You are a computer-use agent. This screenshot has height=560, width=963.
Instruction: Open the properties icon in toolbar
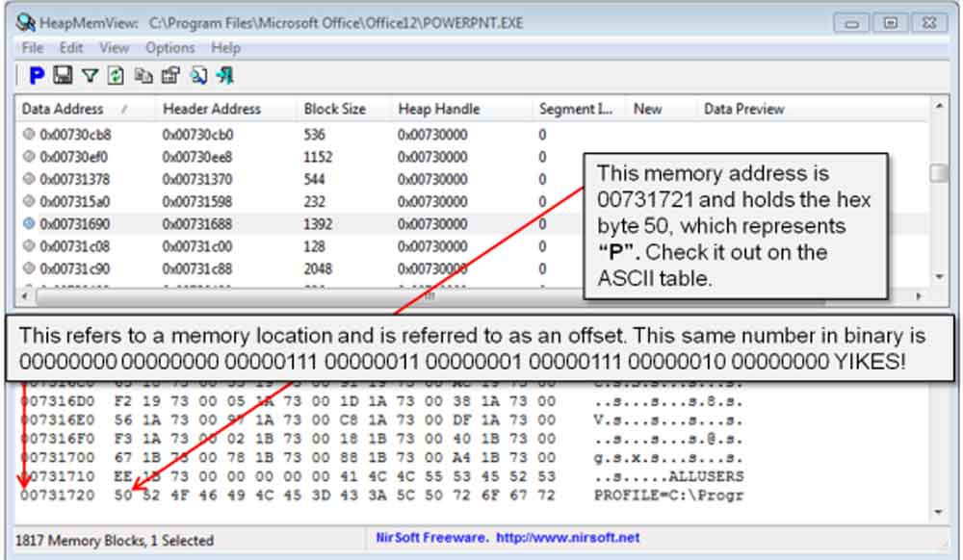tap(170, 75)
